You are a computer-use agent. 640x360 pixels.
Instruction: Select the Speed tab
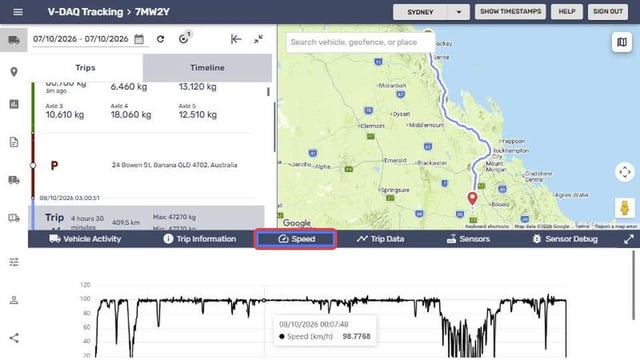tap(296, 239)
